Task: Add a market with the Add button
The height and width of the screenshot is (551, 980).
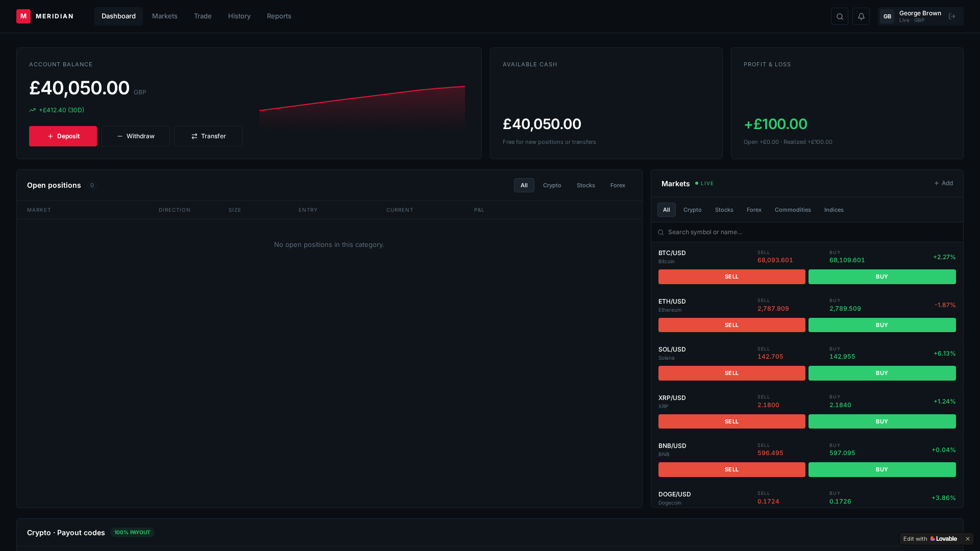Action: [x=943, y=183]
